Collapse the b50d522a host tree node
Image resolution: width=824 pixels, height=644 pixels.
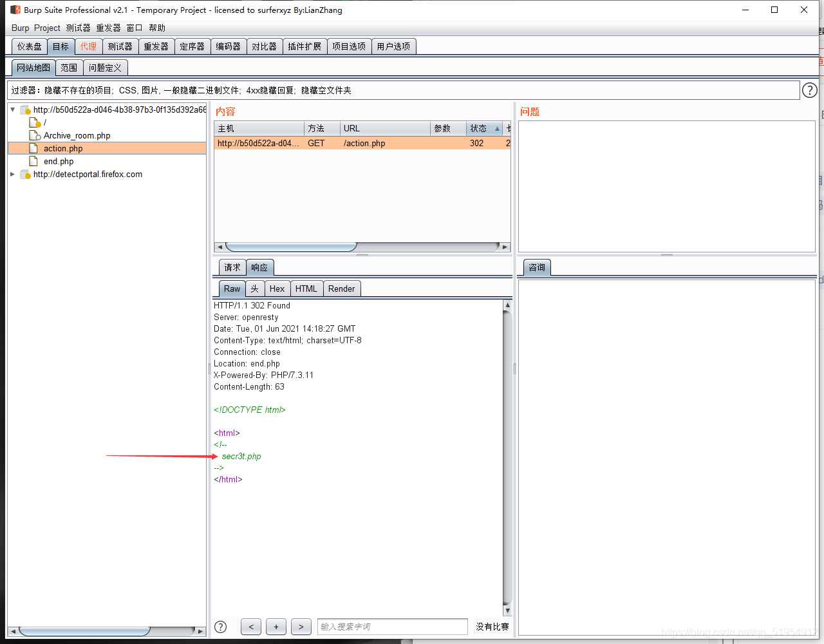pyautogui.click(x=12, y=109)
